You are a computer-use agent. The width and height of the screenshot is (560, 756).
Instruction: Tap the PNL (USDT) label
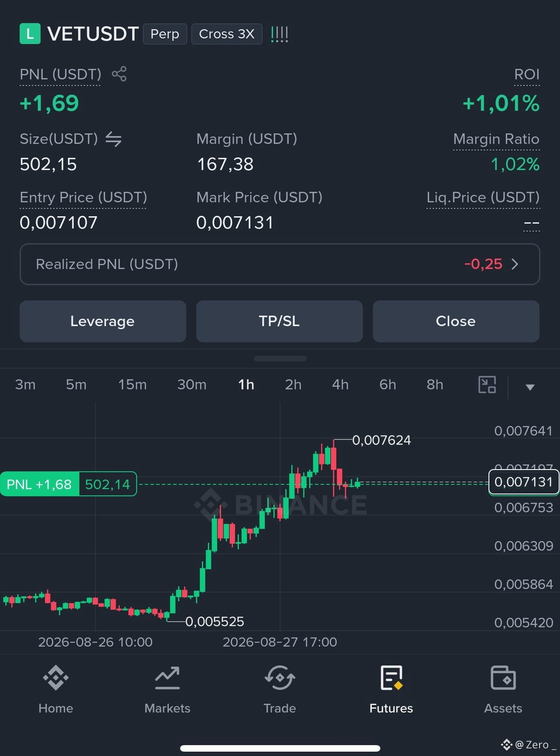pyautogui.click(x=60, y=75)
